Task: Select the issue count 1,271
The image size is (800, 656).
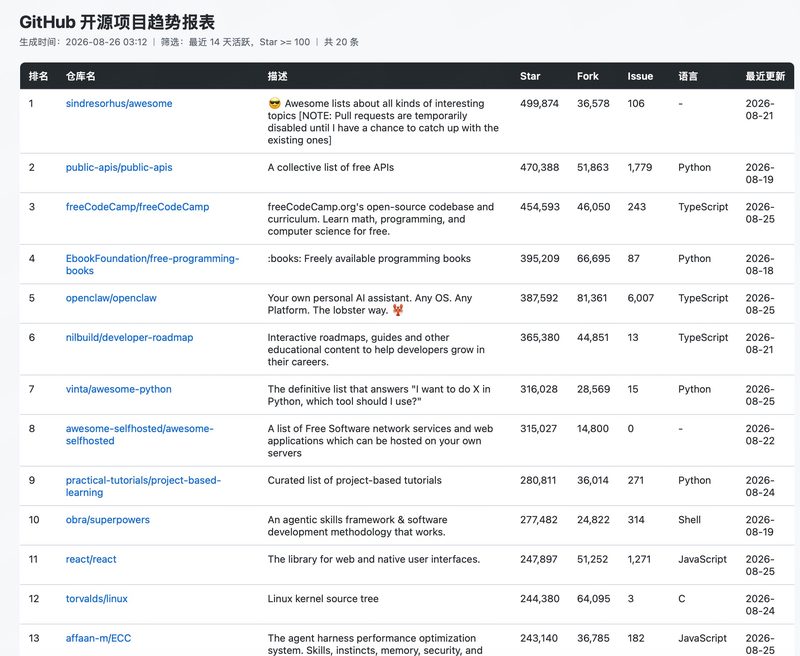Action: coord(639,560)
